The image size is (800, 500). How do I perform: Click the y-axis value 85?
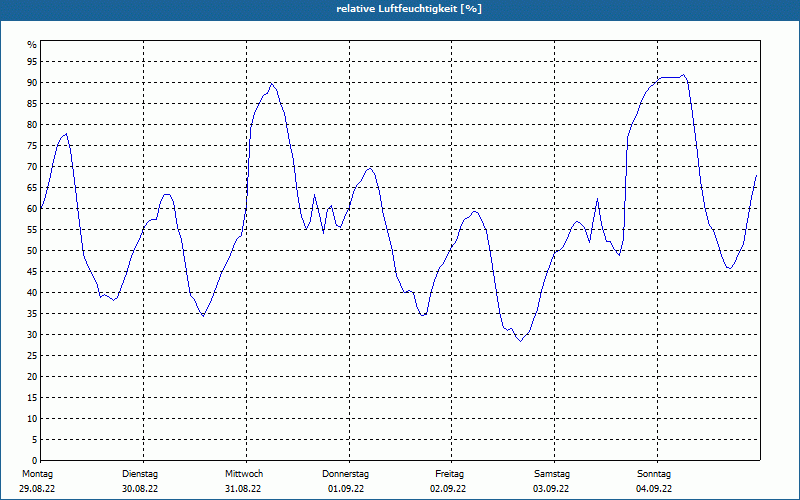(32, 104)
